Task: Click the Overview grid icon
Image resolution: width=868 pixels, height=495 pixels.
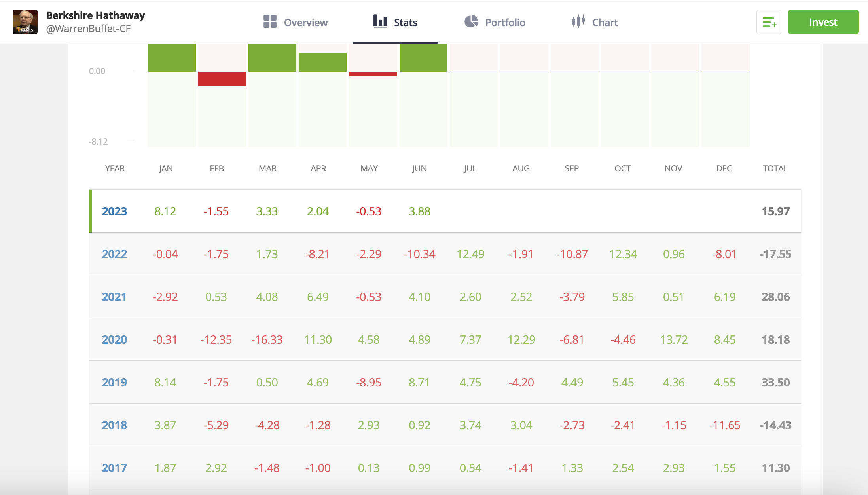Action: 270,21
